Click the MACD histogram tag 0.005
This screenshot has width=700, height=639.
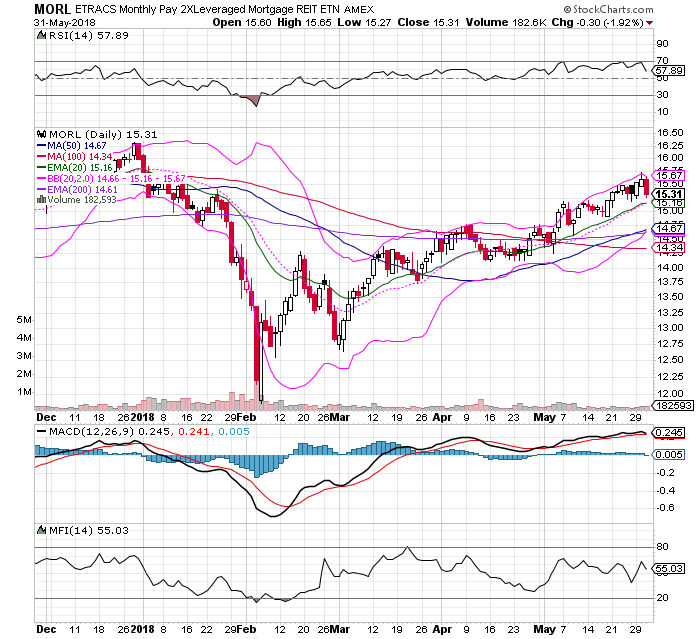point(669,455)
